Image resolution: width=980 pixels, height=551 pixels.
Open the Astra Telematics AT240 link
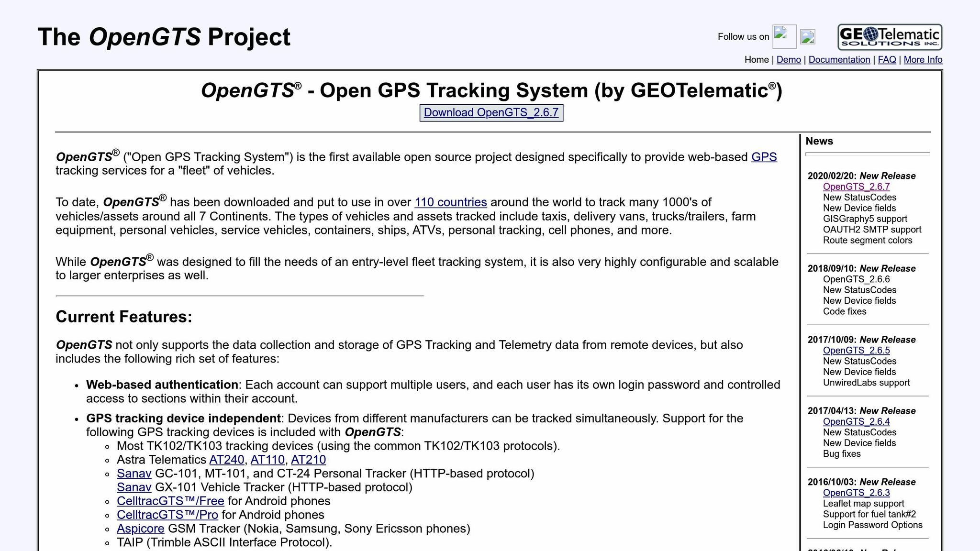coord(226,460)
